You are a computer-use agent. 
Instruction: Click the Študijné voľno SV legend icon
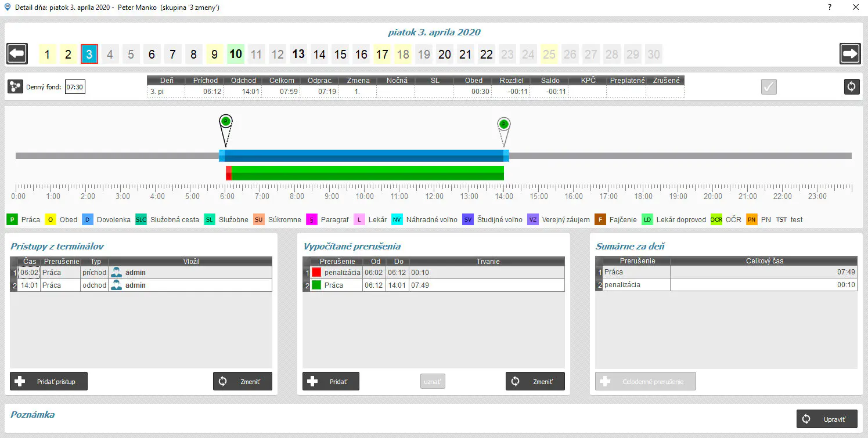point(468,220)
